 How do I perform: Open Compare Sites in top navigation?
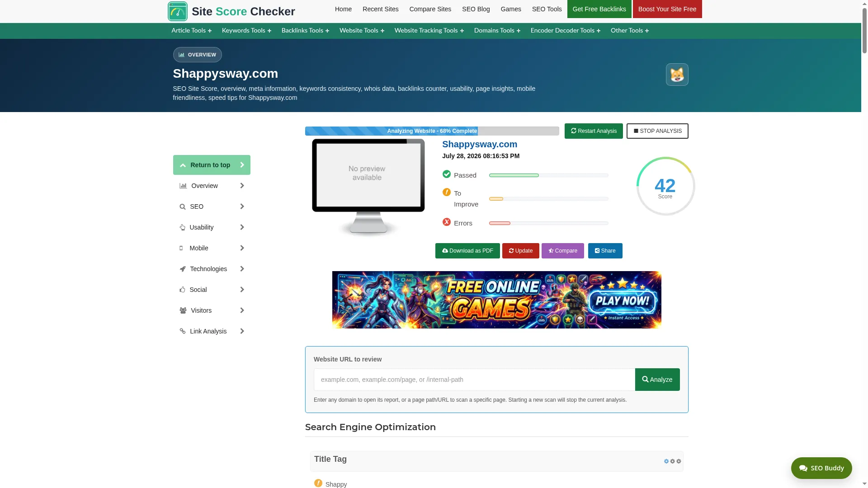click(430, 9)
